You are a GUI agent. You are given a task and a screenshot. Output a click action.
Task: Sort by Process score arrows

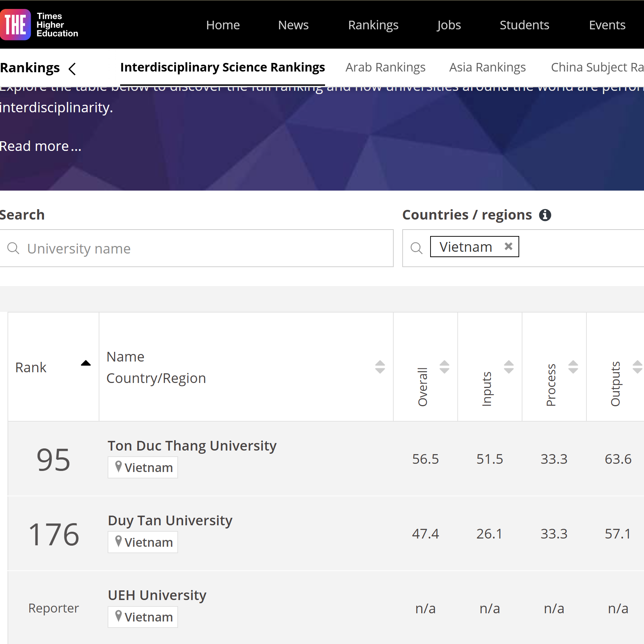573,367
